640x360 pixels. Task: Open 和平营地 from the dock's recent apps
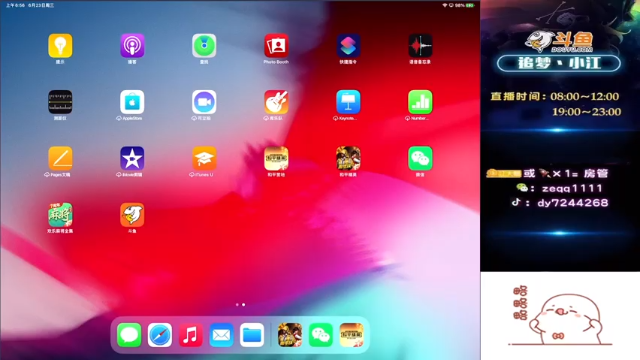point(351,335)
